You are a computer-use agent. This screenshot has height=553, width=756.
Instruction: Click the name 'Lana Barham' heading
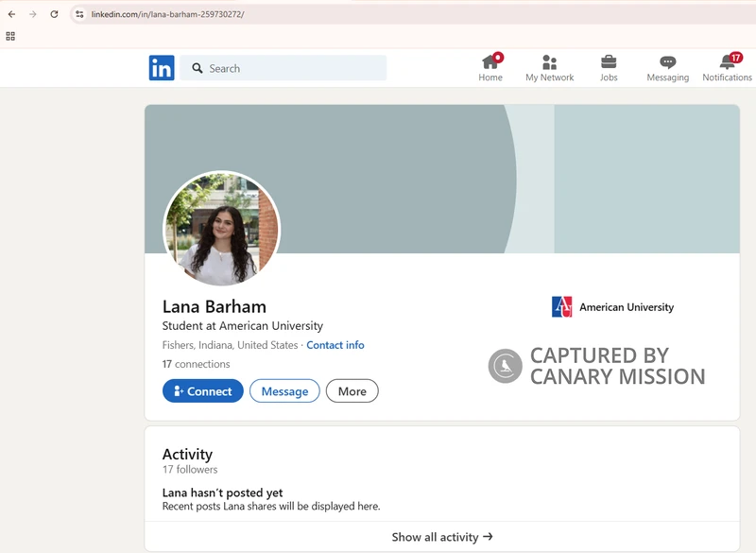(215, 306)
